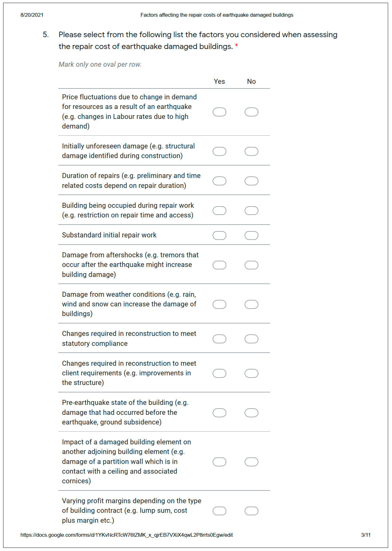Screen dimensions: 392x551
Task: Choose No for Damage from weather conditions
Action: [x=251, y=304]
